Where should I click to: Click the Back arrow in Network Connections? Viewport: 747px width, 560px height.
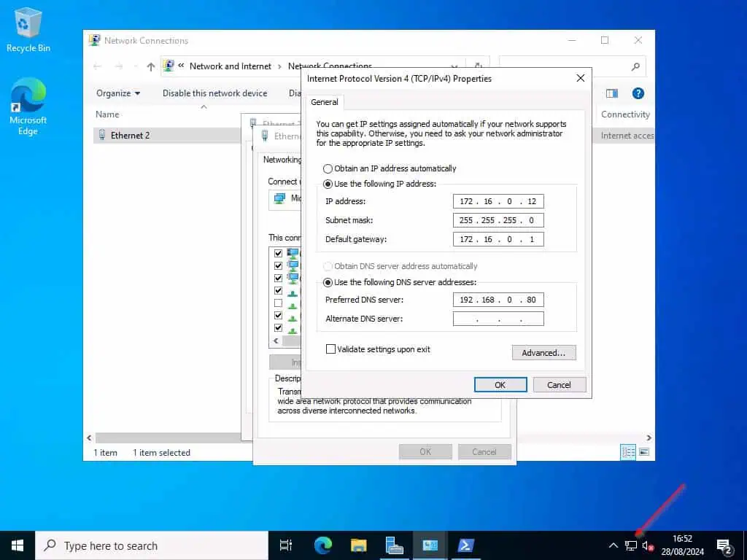(98, 66)
